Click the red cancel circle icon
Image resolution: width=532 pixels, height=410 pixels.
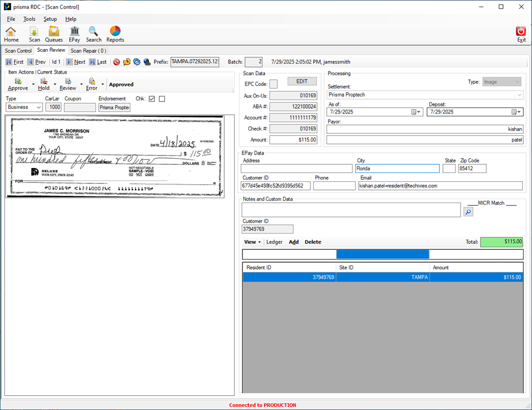tap(117, 62)
